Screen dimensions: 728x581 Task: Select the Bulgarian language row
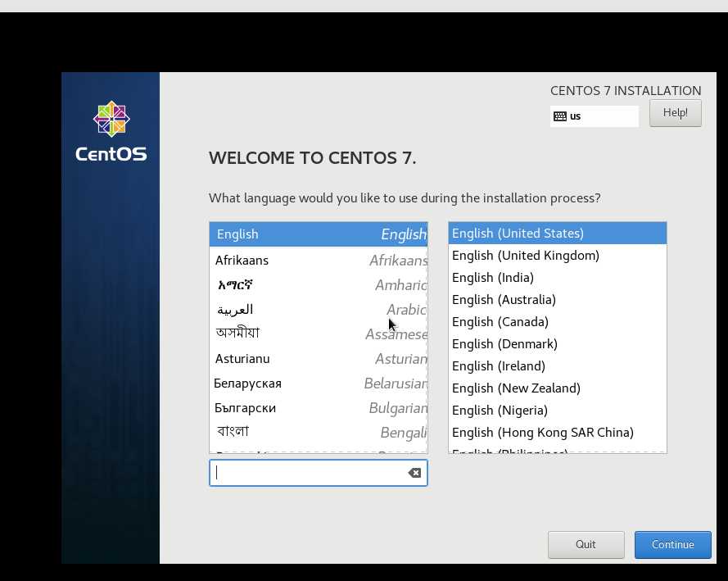(x=319, y=408)
